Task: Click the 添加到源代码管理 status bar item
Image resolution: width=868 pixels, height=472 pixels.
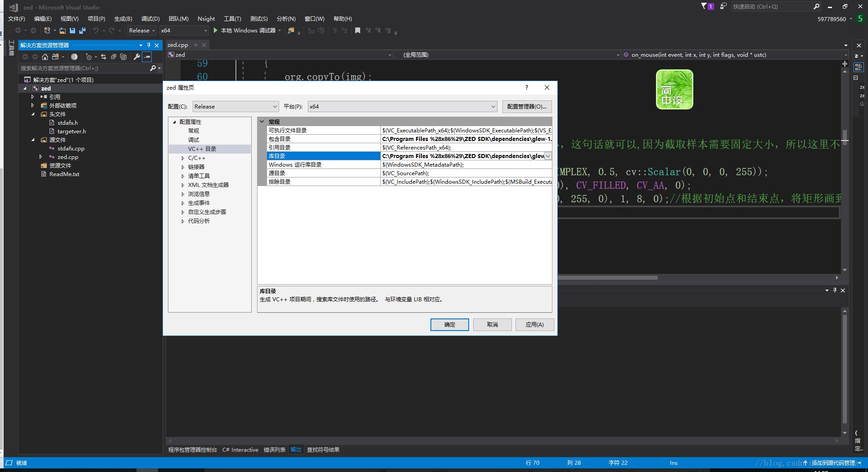Action: [x=832, y=463]
